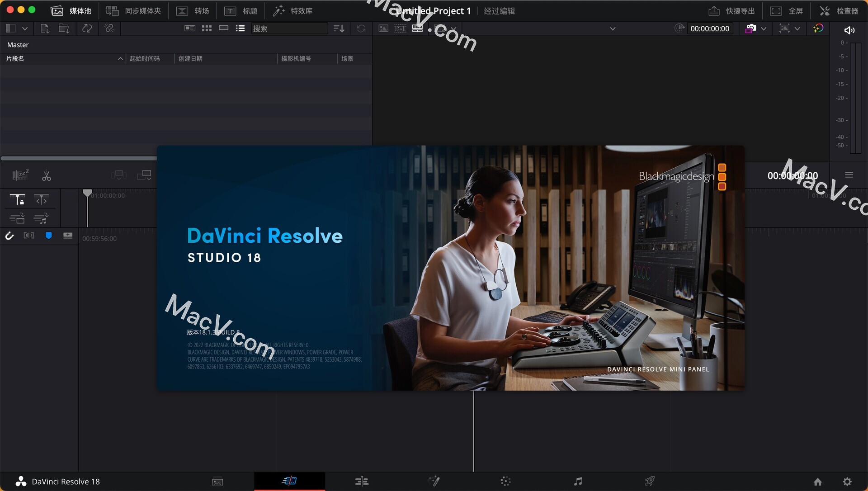Toggle the free playhead mode icon
The height and width of the screenshot is (491, 868).
[x=41, y=199]
